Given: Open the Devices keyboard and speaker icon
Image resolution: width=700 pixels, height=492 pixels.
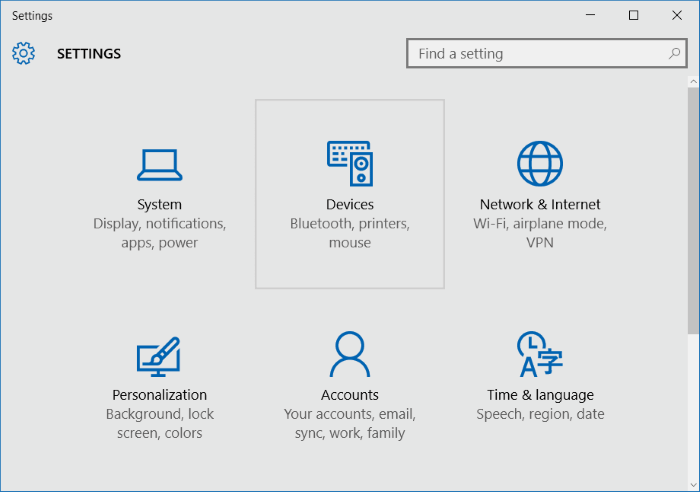Looking at the screenshot, I should pyautogui.click(x=350, y=163).
